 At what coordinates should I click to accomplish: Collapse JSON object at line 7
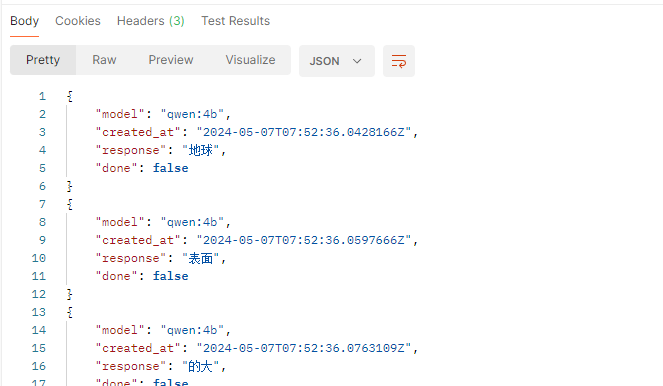tap(70, 205)
